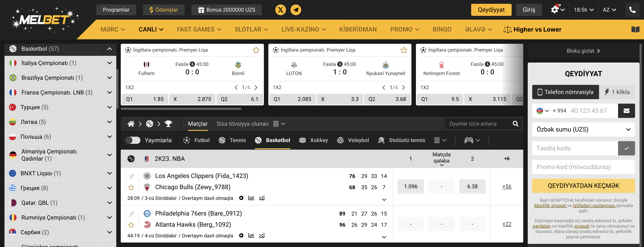
Task: Open more sports list dropdown
Action: click(440, 140)
